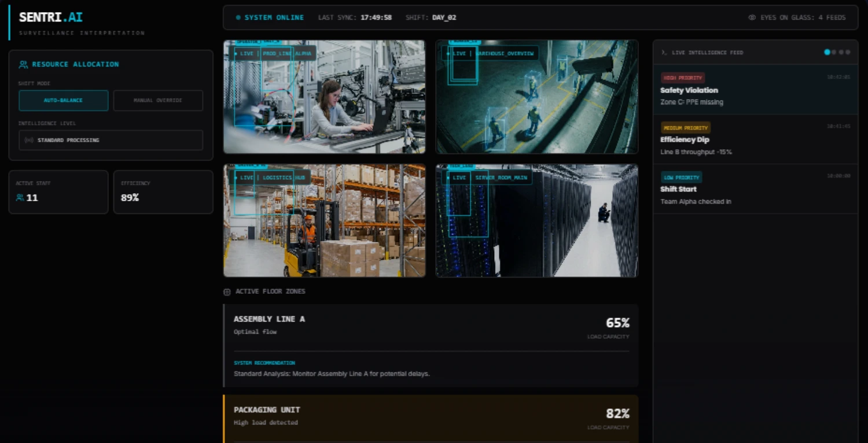Click the Active Floor Zones header icon
Image resolution: width=868 pixels, height=443 pixels.
(x=227, y=291)
